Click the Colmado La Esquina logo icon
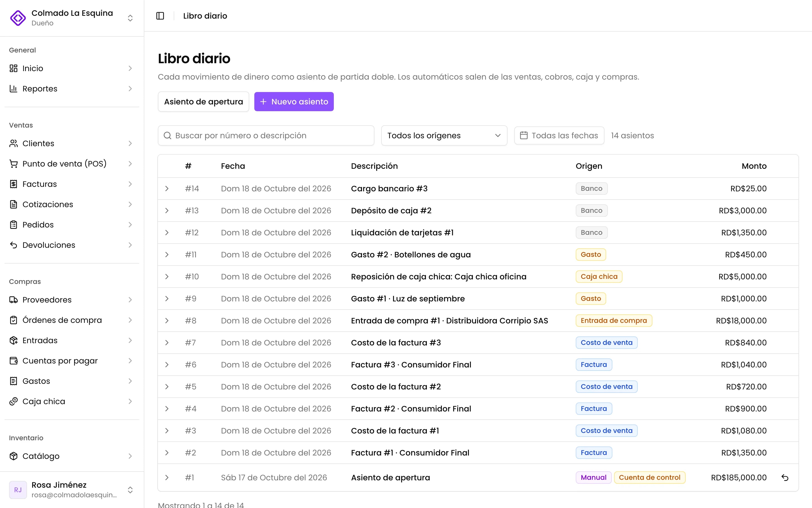 click(x=18, y=18)
